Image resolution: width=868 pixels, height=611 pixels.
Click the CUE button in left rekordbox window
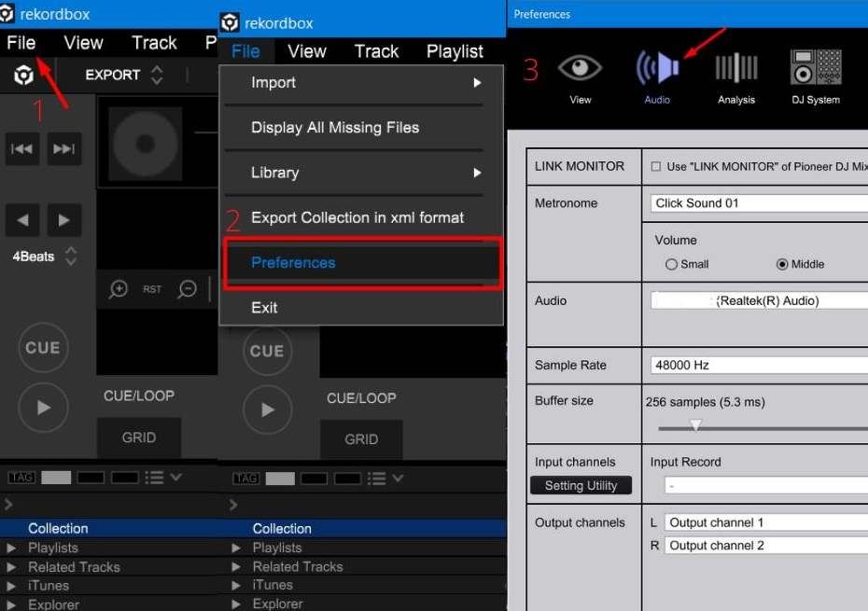tap(43, 348)
